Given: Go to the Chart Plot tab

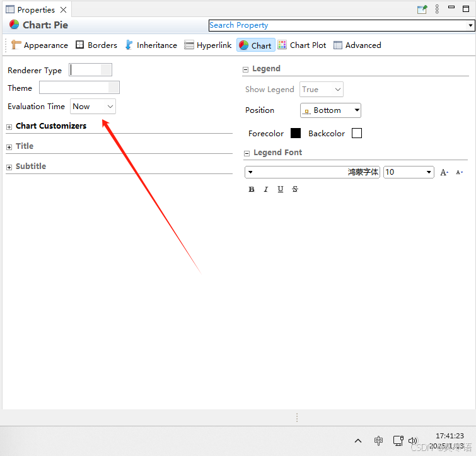Looking at the screenshot, I should click(302, 45).
